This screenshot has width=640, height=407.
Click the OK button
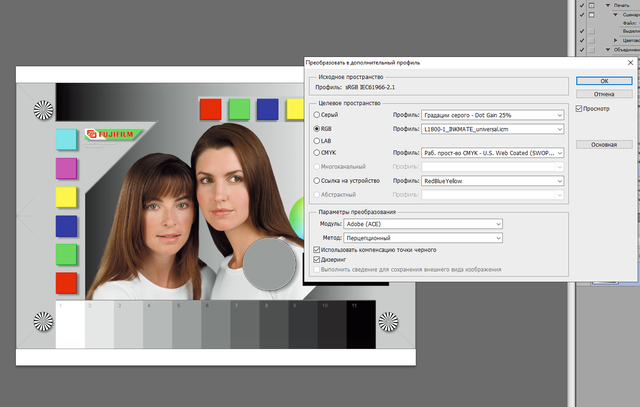click(604, 81)
